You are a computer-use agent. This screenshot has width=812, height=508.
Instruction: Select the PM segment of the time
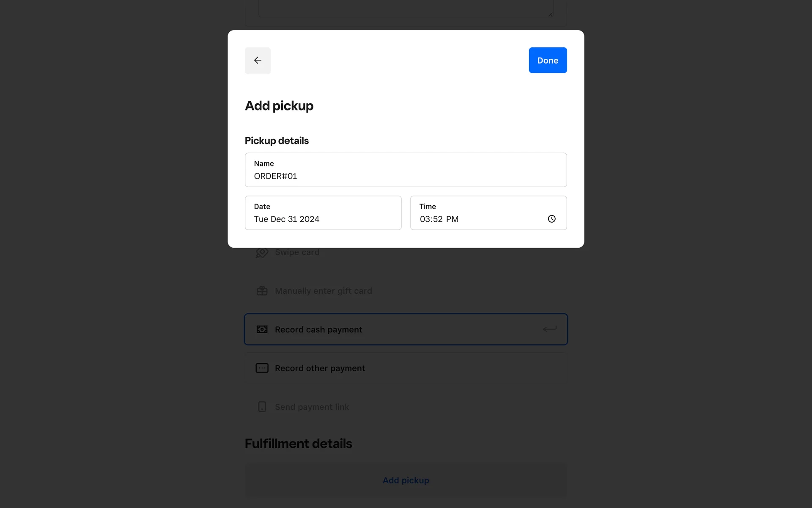[452, 219]
